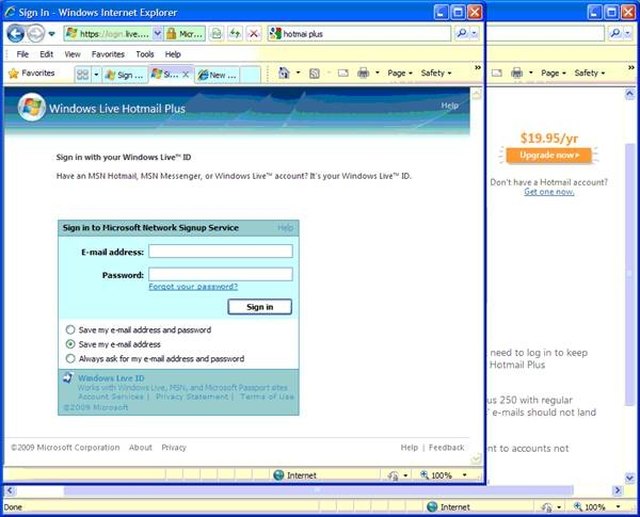Go back with the Back arrow button
This screenshot has width=640, height=517.
[x=16, y=33]
